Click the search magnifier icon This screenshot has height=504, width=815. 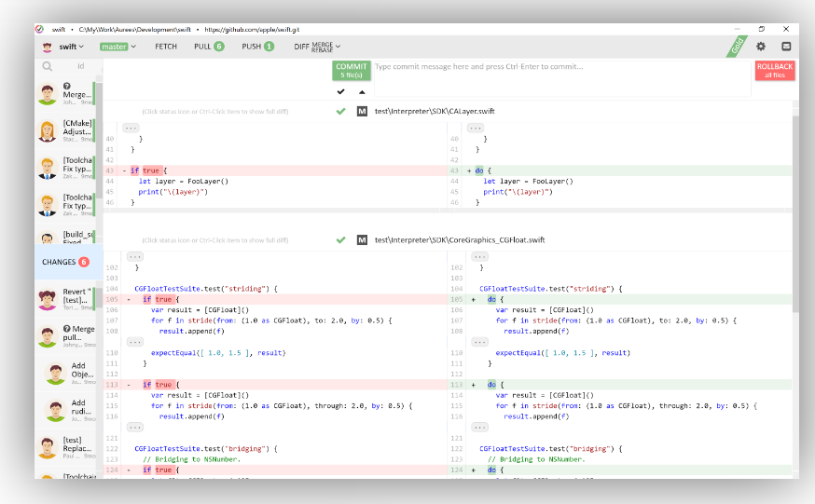[x=47, y=66]
